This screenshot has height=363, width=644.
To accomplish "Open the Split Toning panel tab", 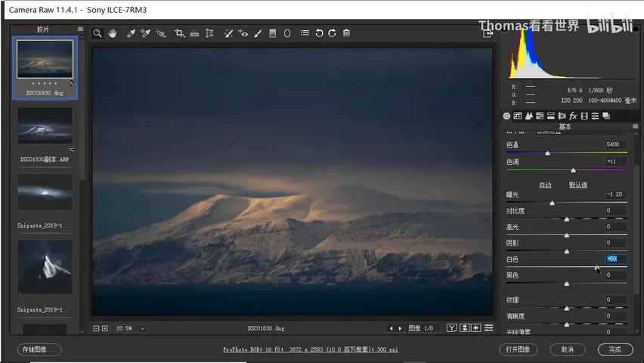I will [x=551, y=116].
